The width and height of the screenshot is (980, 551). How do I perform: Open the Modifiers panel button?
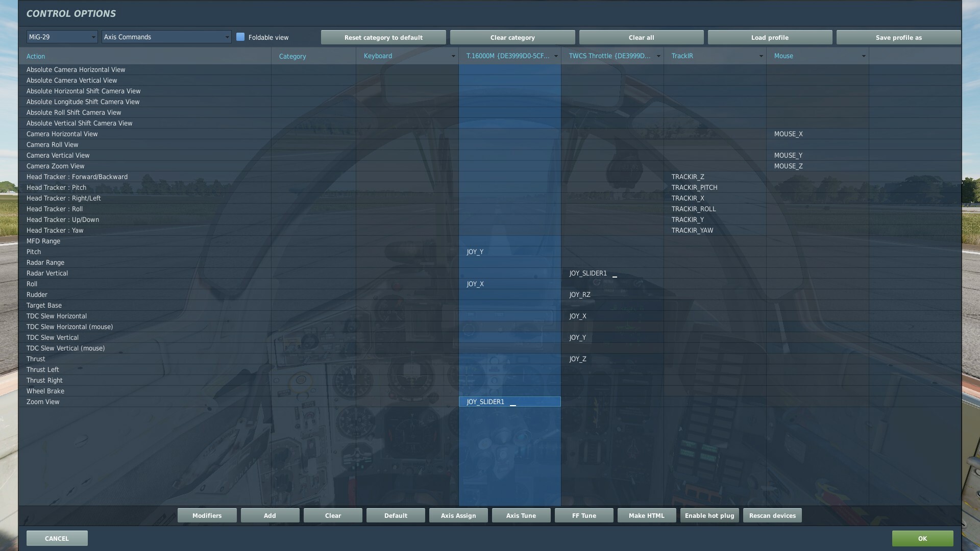[207, 515]
